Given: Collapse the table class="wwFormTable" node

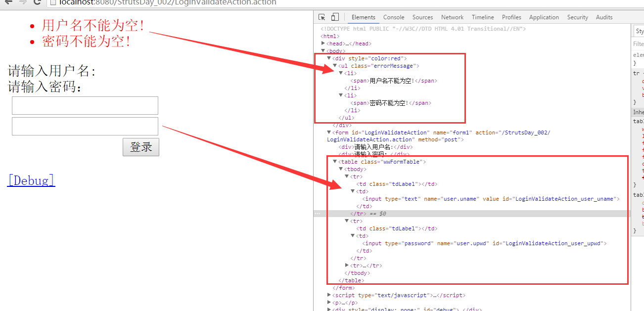Looking at the screenshot, I should point(335,162).
